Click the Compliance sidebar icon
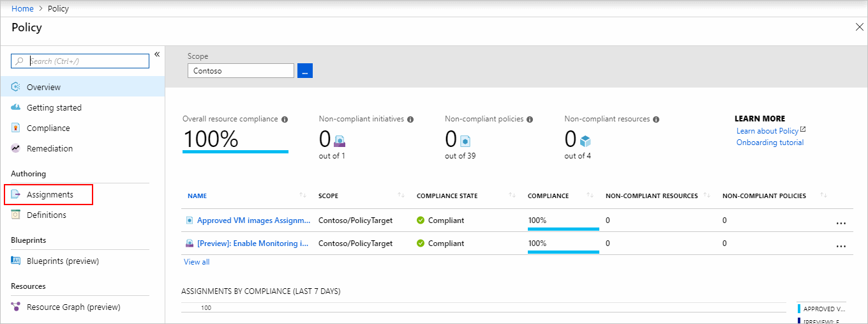Image resolution: width=868 pixels, height=324 pixels. (x=16, y=128)
